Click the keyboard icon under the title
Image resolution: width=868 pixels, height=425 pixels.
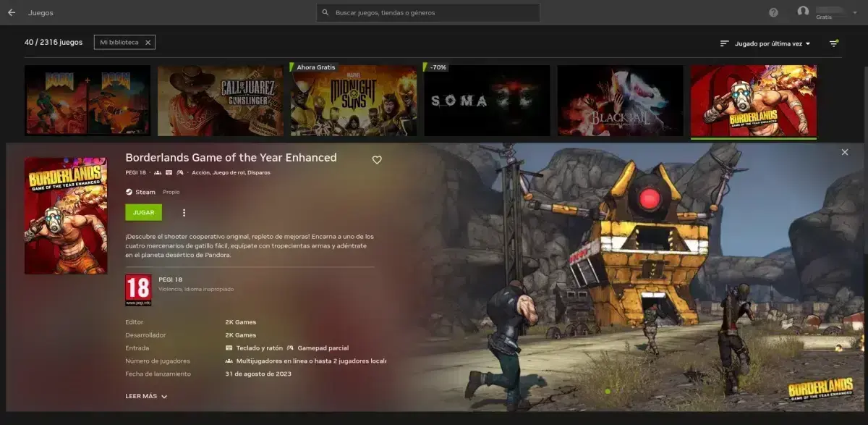pyautogui.click(x=169, y=172)
